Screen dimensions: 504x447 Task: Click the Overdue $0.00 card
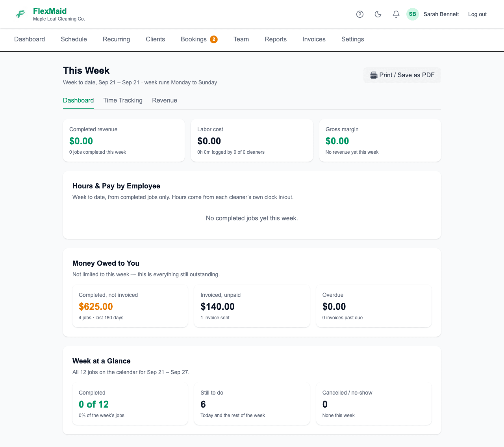point(374,306)
